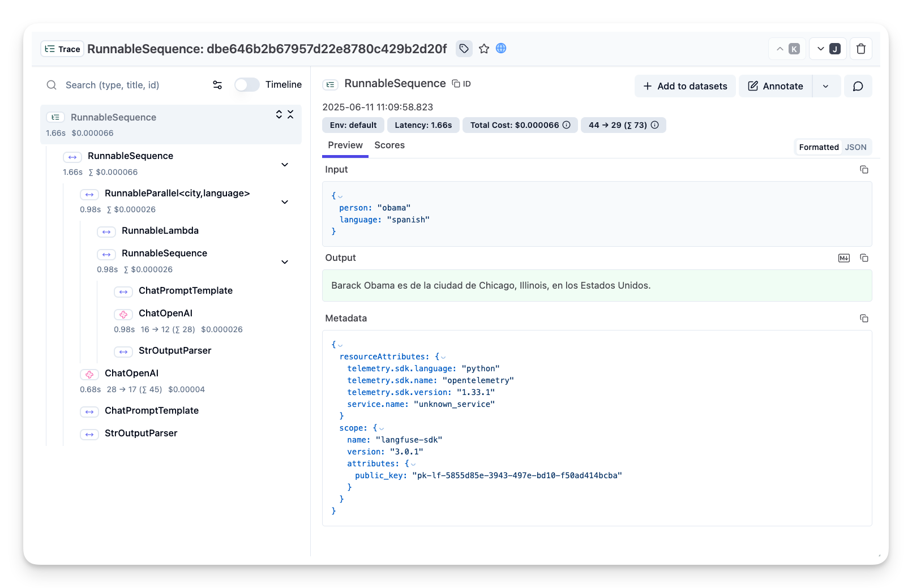Toggle markdown rendering for Output
912x588 pixels.
pos(844,258)
